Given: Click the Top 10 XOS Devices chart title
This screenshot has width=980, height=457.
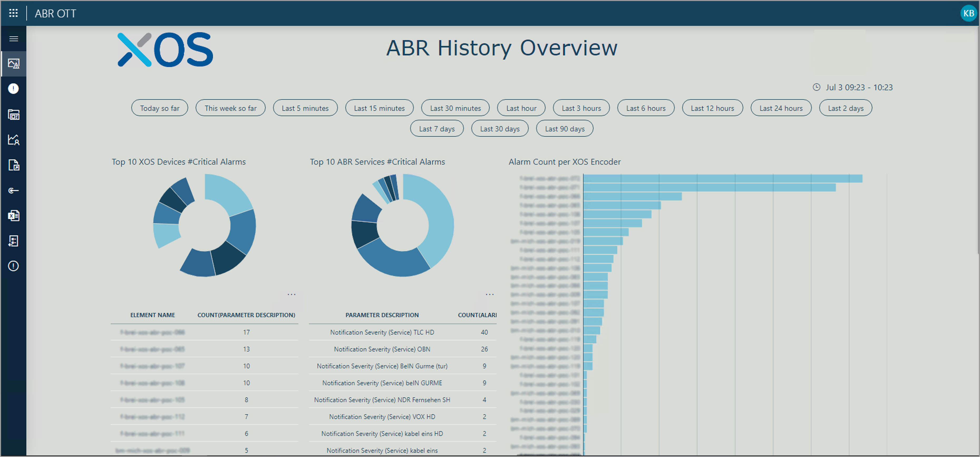Looking at the screenshot, I should (178, 162).
